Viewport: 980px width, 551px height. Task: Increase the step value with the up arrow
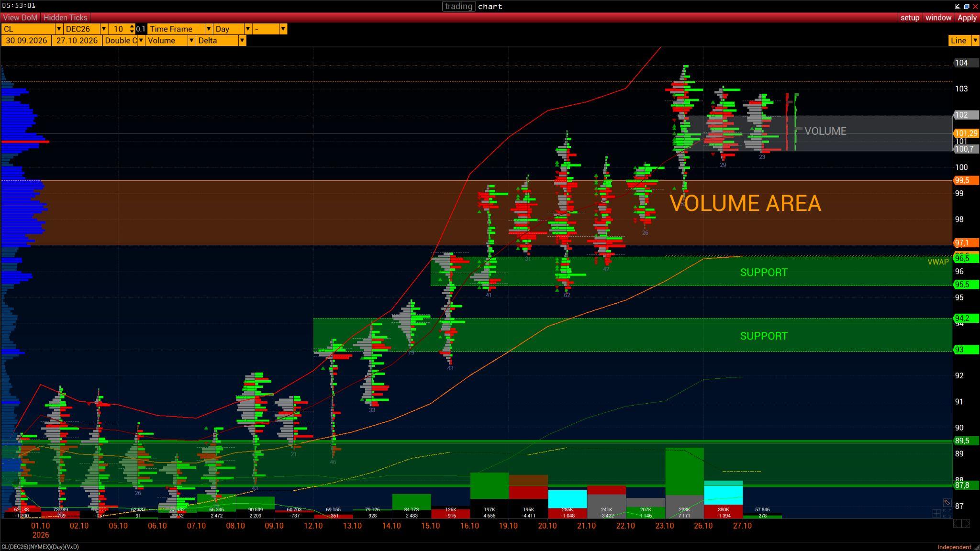pyautogui.click(x=132, y=26)
